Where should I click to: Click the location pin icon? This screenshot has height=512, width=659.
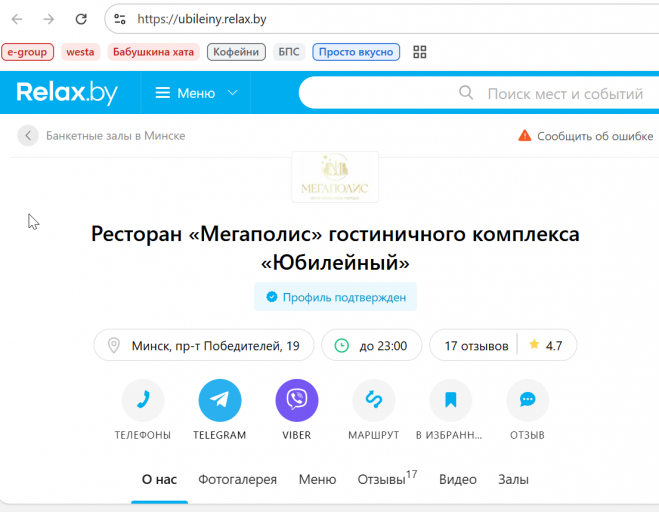[x=113, y=346]
